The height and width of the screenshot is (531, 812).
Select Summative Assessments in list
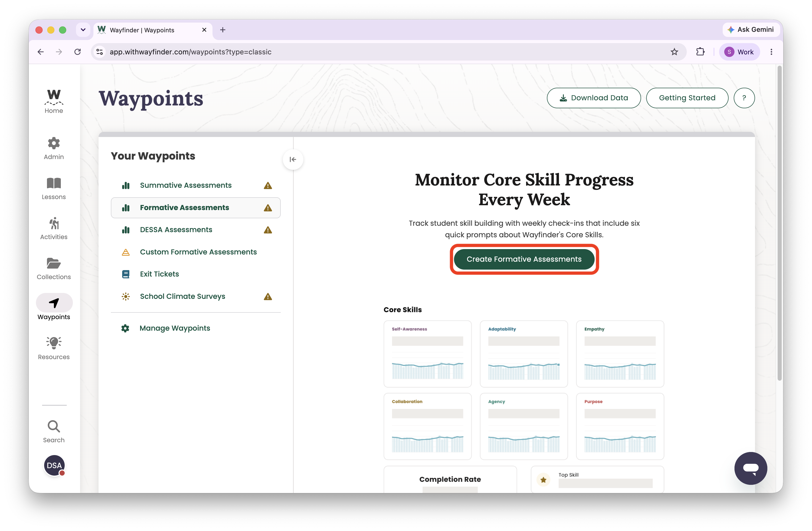[x=196, y=185]
